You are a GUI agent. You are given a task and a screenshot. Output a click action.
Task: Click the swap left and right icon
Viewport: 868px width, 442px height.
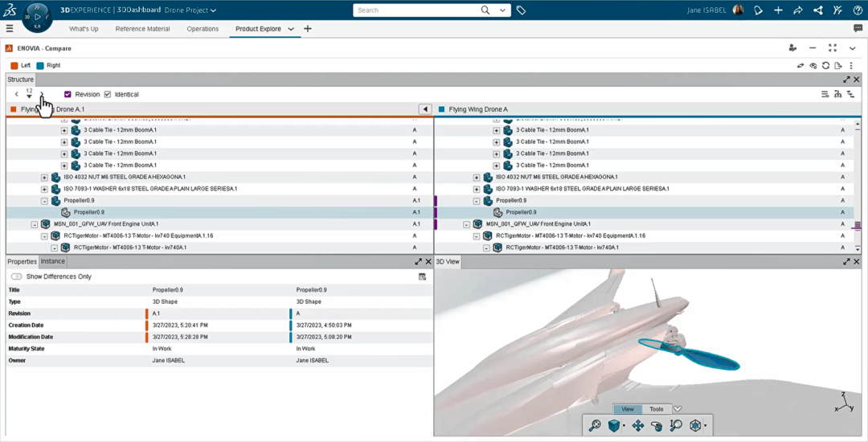[x=800, y=65]
